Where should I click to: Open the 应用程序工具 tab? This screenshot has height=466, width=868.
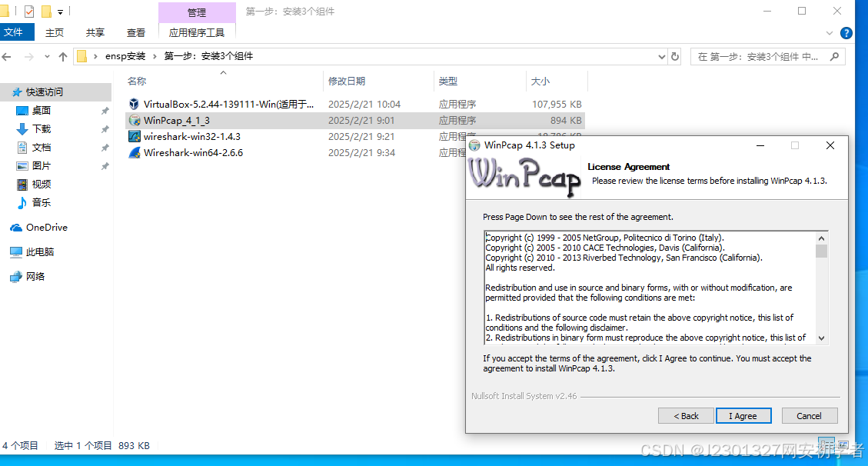coord(197,32)
